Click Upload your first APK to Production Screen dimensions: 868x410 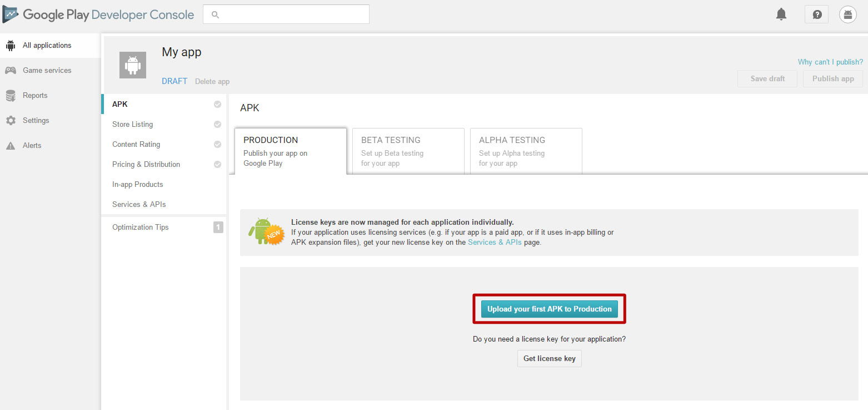(x=549, y=309)
